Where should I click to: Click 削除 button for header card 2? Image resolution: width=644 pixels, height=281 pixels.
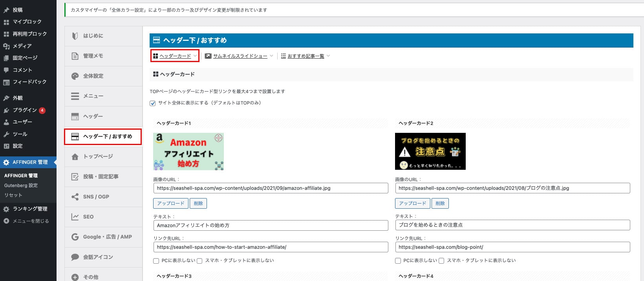[x=440, y=203]
